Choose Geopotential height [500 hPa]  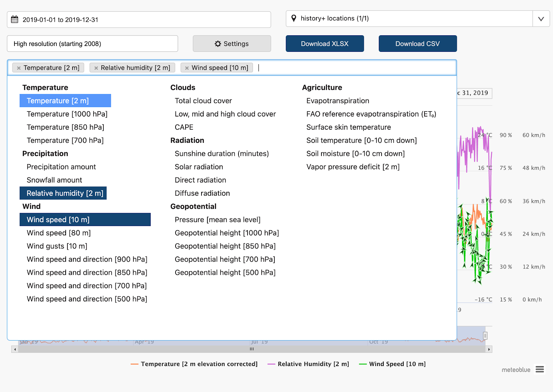(x=225, y=272)
